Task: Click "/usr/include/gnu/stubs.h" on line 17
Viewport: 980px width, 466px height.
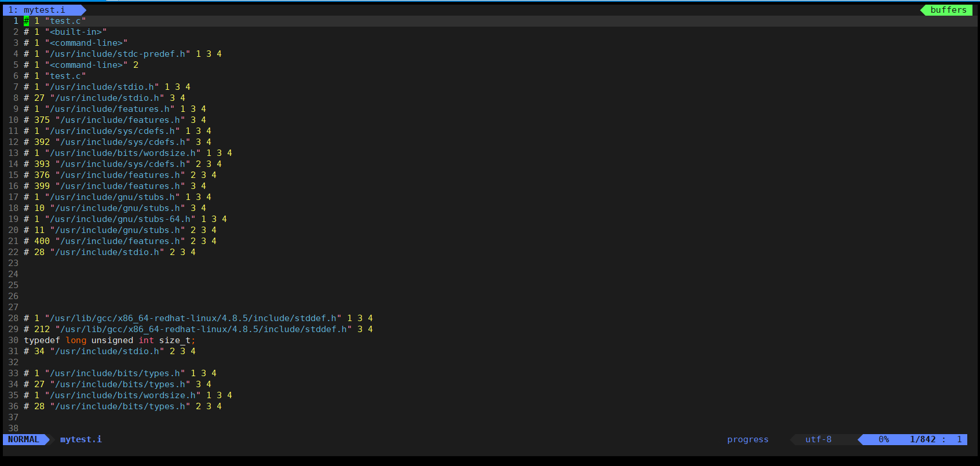Action: coord(112,197)
